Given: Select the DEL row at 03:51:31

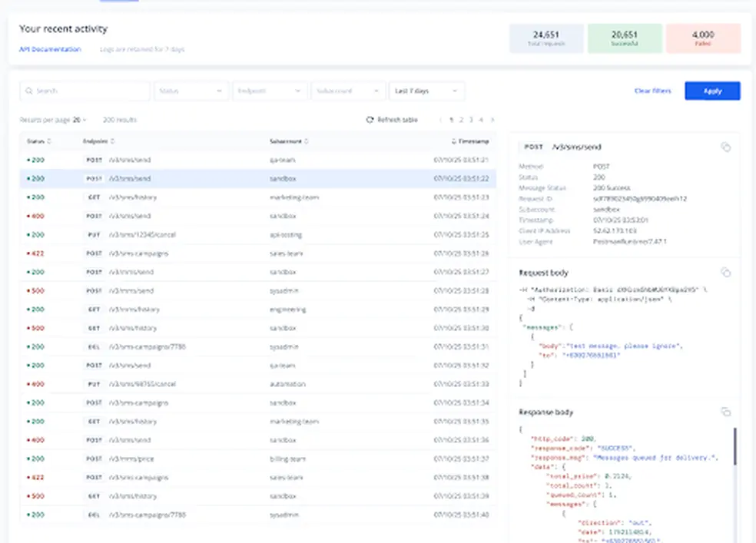Looking at the screenshot, I should [258, 347].
